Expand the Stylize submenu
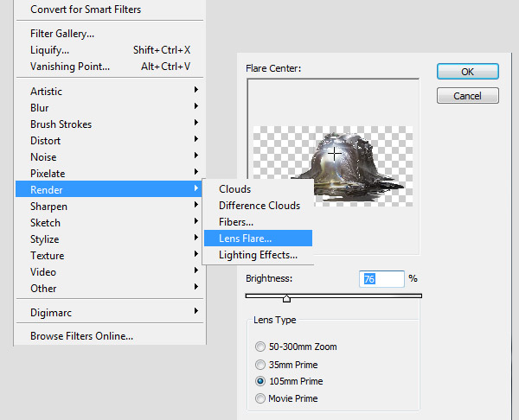This screenshot has height=420, width=519. pyautogui.click(x=109, y=239)
